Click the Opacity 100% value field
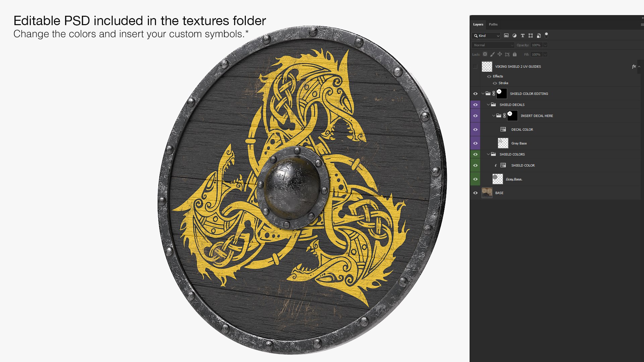644x362 pixels. [x=536, y=45]
